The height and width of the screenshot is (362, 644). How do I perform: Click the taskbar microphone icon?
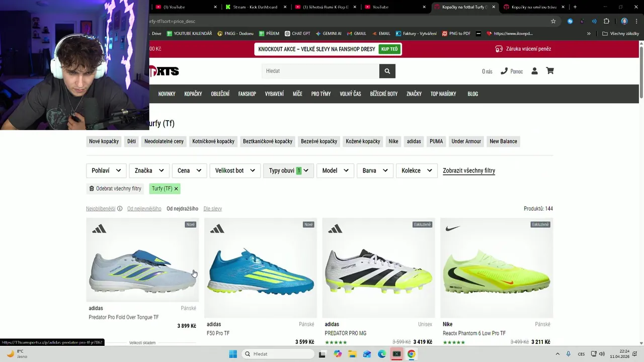pyautogui.click(x=569, y=354)
